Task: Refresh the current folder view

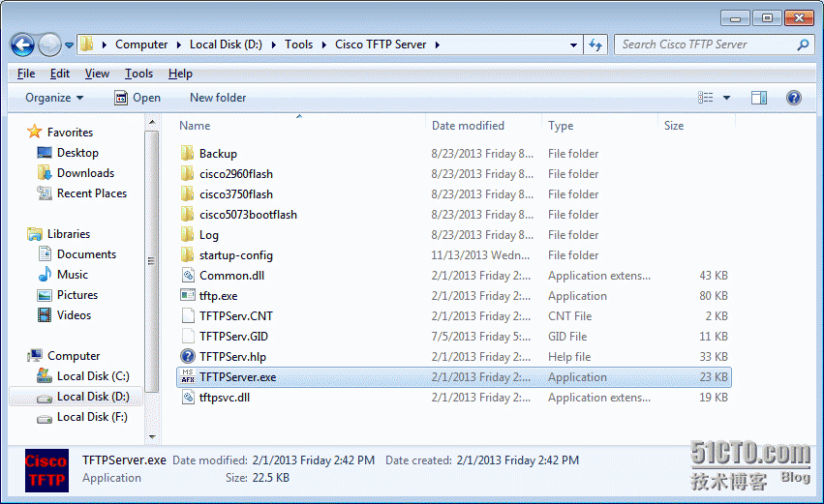Action: coord(595,45)
